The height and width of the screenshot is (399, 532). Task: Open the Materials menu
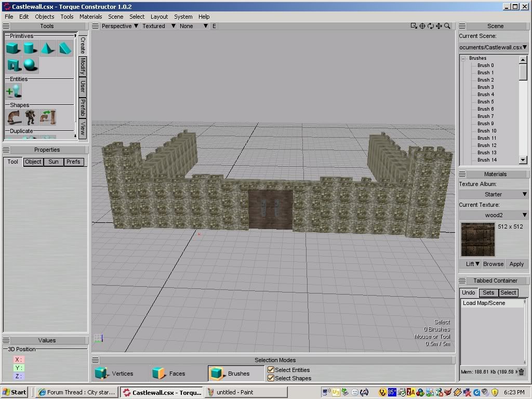pyautogui.click(x=90, y=16)
